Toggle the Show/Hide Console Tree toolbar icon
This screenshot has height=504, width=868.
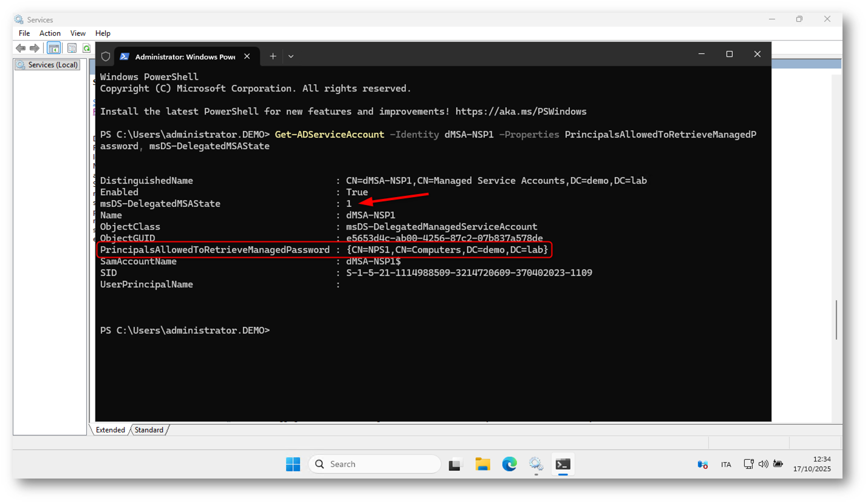pos(54,48)
